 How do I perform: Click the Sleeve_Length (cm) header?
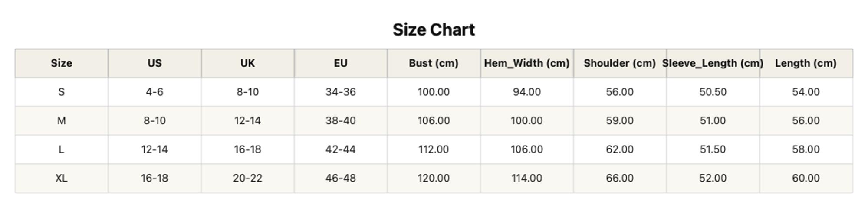(713, 63)
